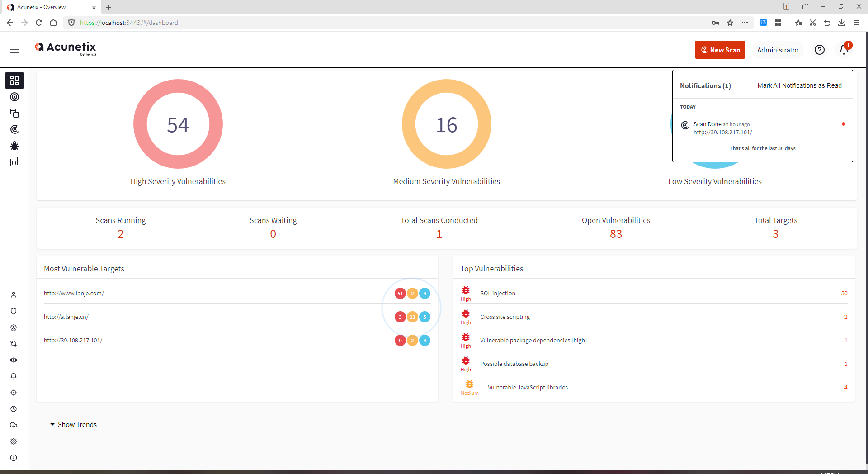Screen dimensions: 868x474
Task: Open Vulnerable package dependencies [high]
Action: 533,340
